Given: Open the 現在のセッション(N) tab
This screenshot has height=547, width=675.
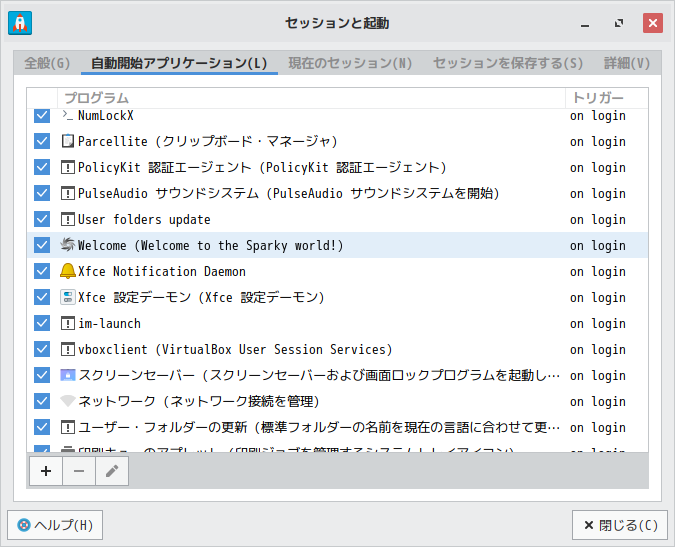Looking at the screenshot, I should tap(350, 63).
